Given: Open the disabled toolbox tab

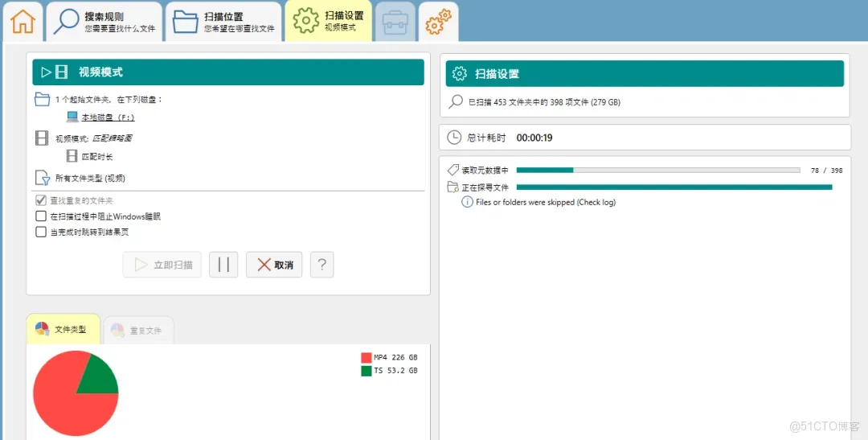Looking at the screenshot, I should (395, 22).
